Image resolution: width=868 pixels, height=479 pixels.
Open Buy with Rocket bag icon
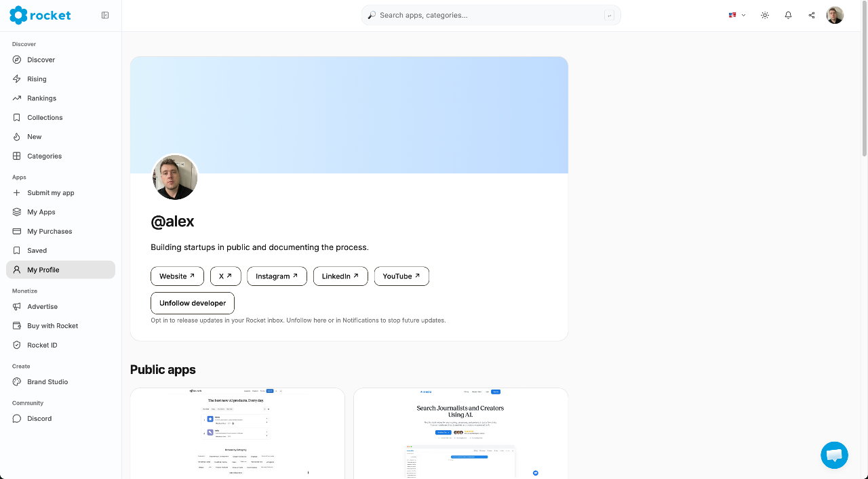click(17, 325)
